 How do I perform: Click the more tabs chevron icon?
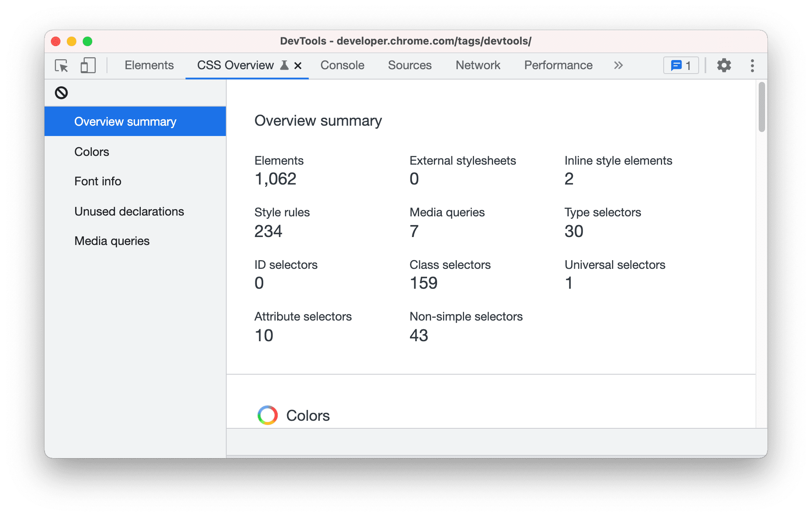618,66
